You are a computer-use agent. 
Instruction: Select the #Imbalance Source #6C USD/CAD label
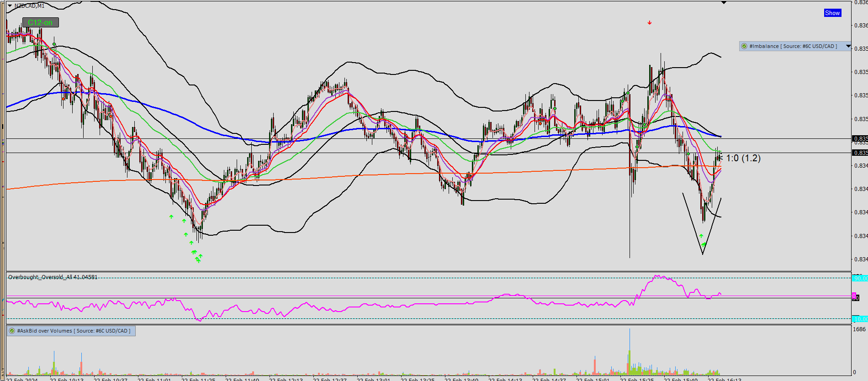[793, 46]
